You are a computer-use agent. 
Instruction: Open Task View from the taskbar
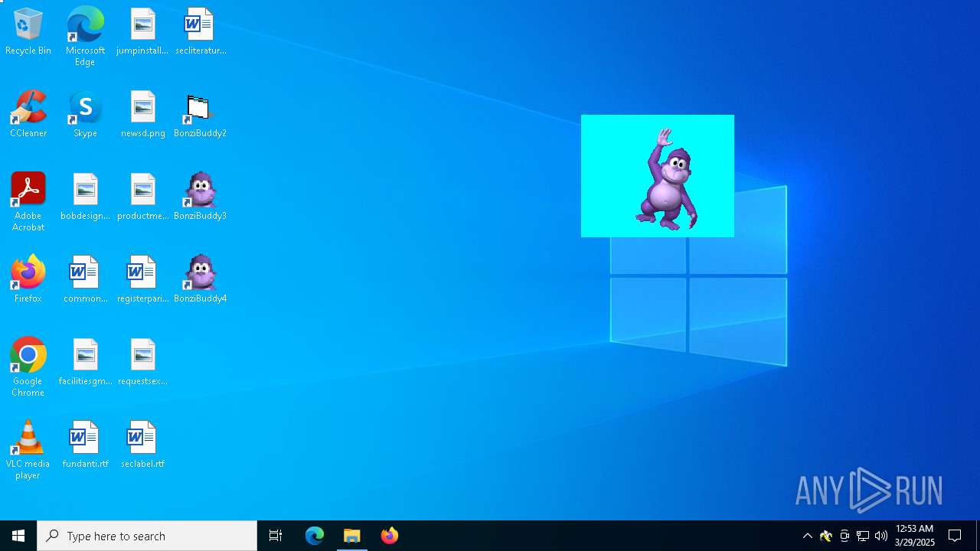pos(276,536)
